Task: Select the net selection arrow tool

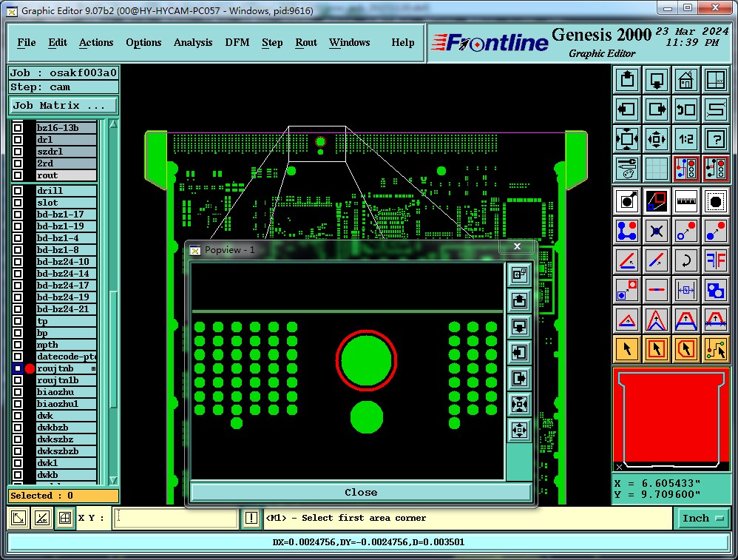Action: tap(716, 349)
